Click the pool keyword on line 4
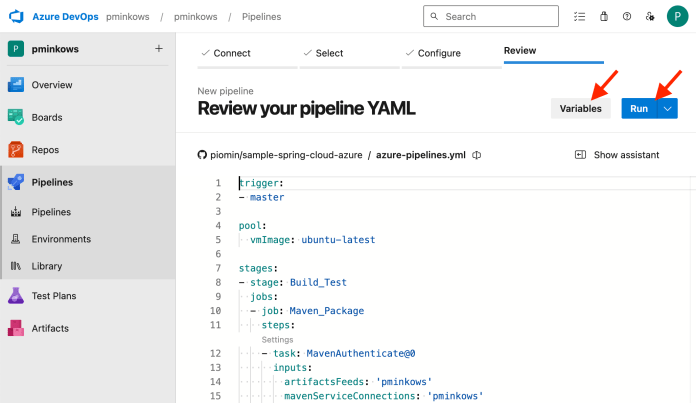 tap(250, 225)
